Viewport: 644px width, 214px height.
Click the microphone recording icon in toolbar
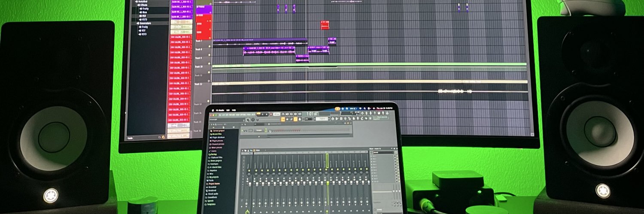(x=371, y=113)
